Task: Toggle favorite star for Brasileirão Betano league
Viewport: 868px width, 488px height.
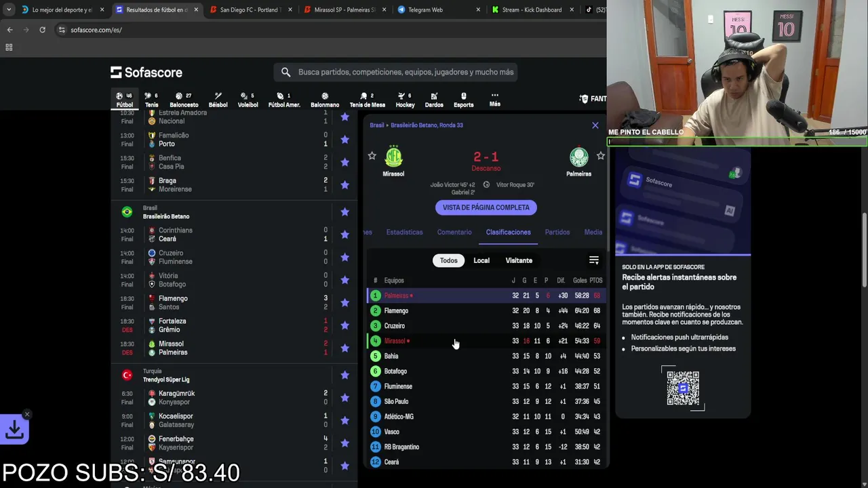Action: 344,212
